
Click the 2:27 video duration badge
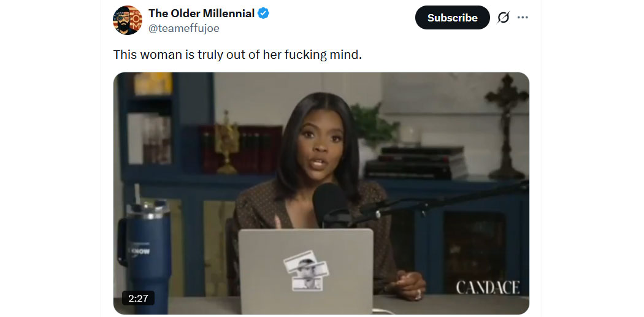[x=138, y=298]
